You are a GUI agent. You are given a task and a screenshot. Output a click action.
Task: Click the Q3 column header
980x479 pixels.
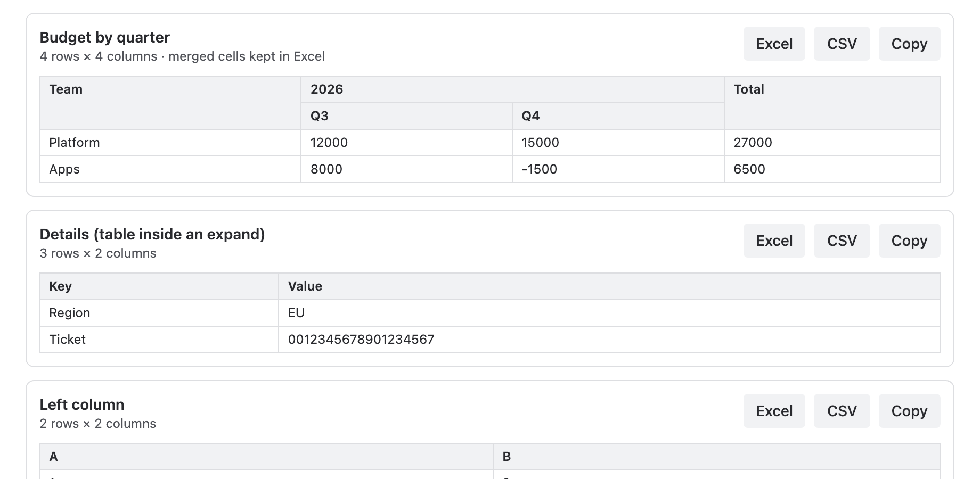click(x=407, y=116)
